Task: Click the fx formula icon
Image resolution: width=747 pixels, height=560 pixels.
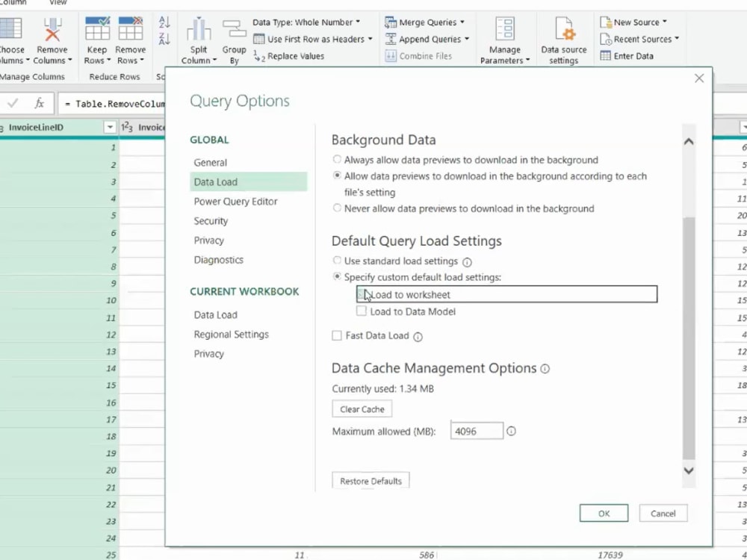Action: coord(40,103)
